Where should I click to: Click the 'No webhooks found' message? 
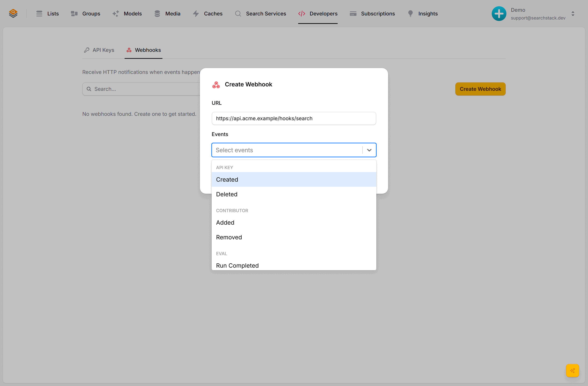click(x=139, y=114)
